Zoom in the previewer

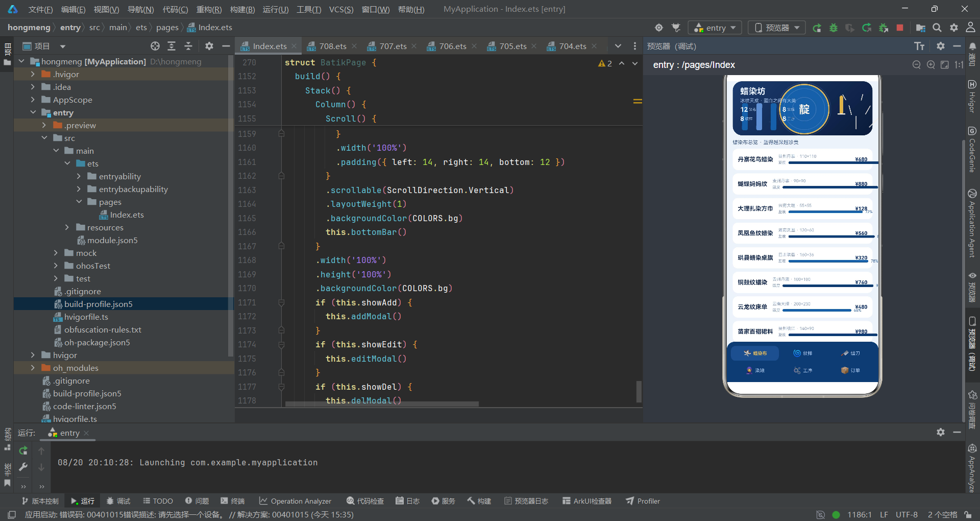pos(931,65)
